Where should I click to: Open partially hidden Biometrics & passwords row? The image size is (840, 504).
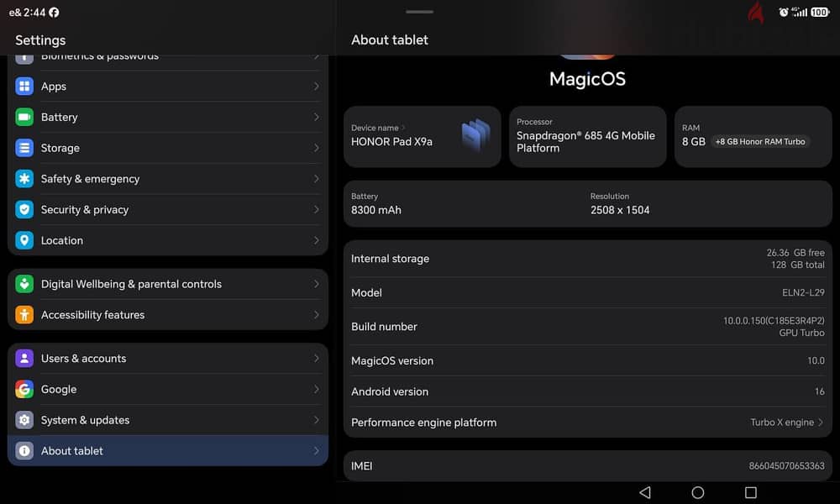tap(168, 60)
